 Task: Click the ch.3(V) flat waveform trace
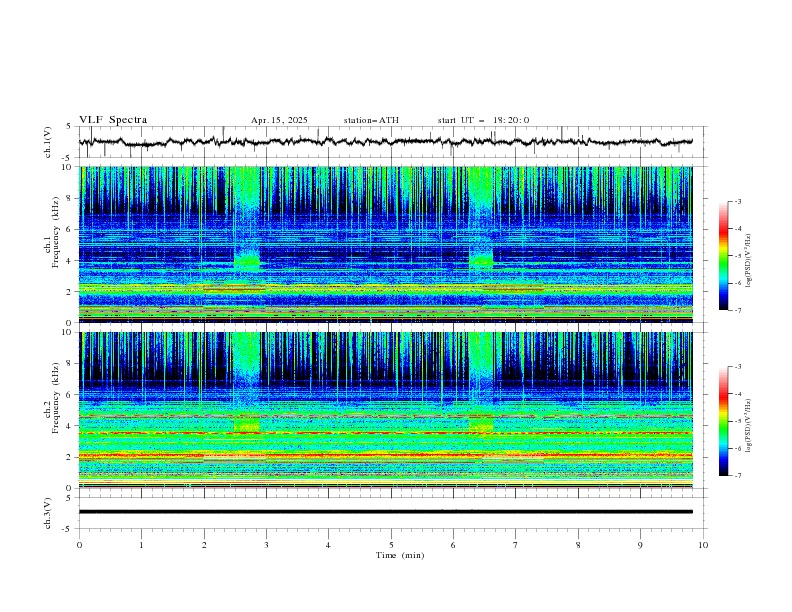[x=385, y=512]
